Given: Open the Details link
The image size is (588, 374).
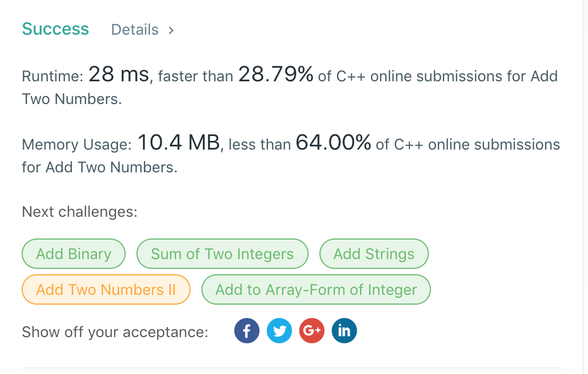Looking at the screenshot, I should pos(135,30).
